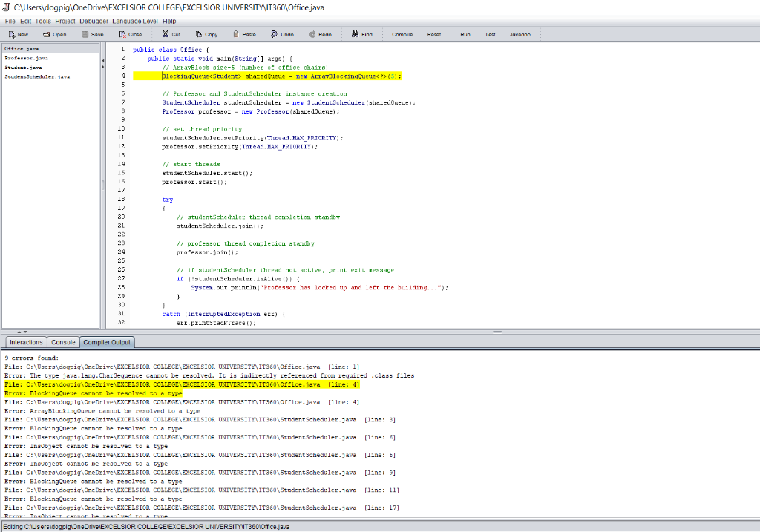Create a new file with the New icon

(18, 33)
